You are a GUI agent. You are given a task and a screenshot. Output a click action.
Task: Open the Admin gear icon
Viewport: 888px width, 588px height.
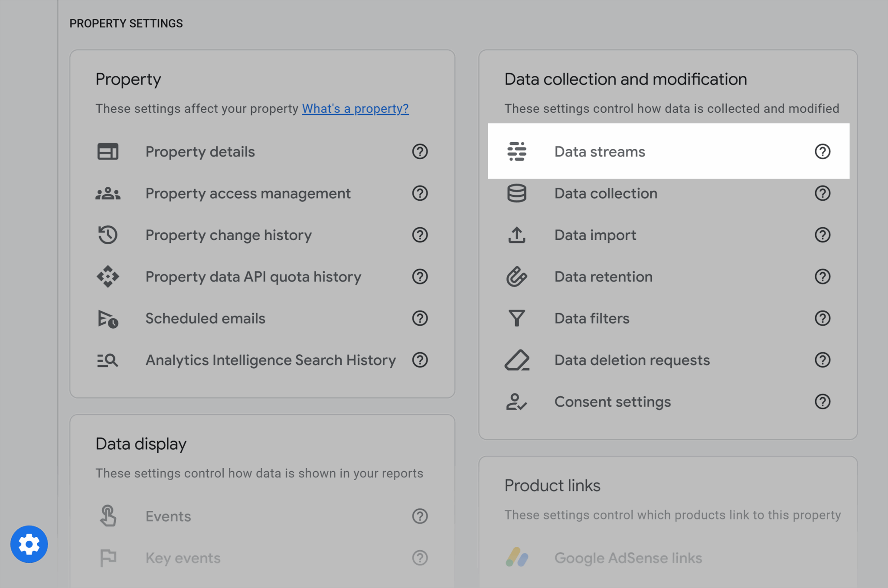tap(29, 544)
